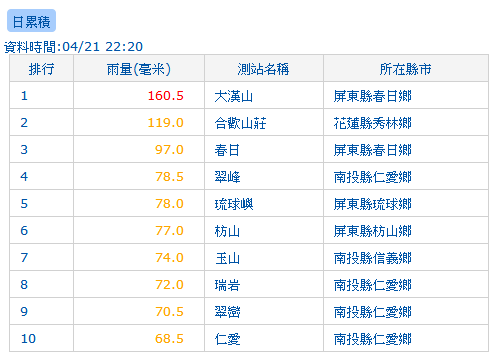Click the 測站名稱 column header
497x364 pixels.
(x=263, y=69)
